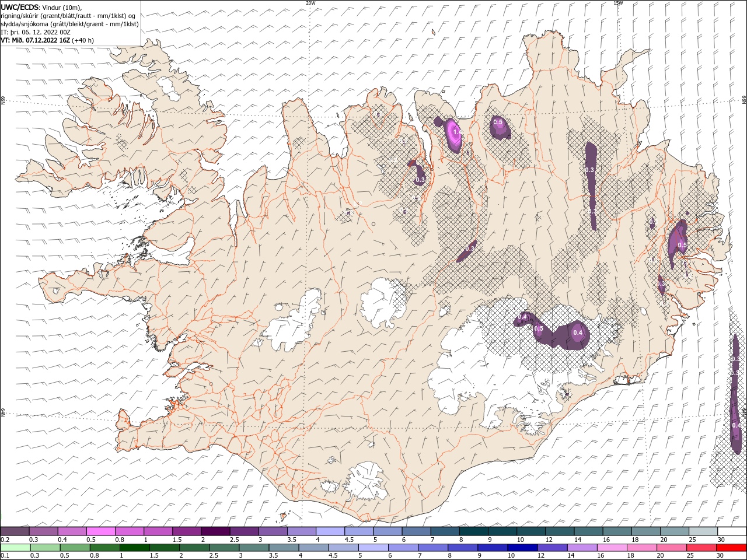
Task: Select snow legend swatch between 0.8 and 1
Action: point(130,531)
